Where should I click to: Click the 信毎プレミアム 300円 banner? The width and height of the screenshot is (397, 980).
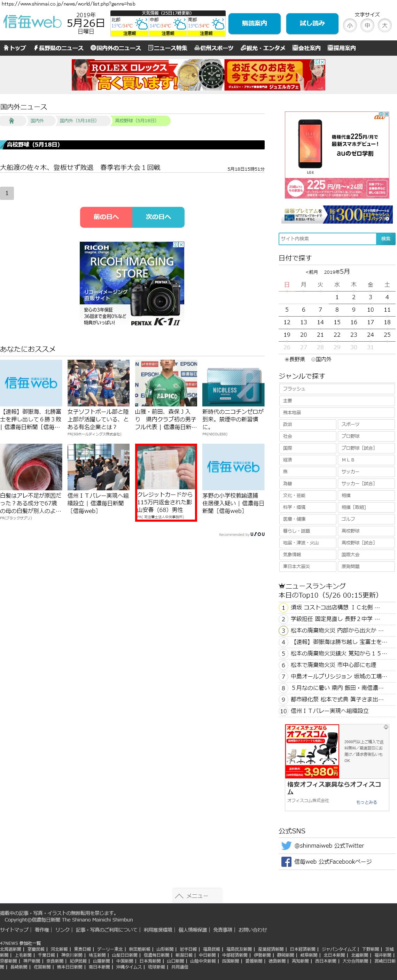pos(337,215)
